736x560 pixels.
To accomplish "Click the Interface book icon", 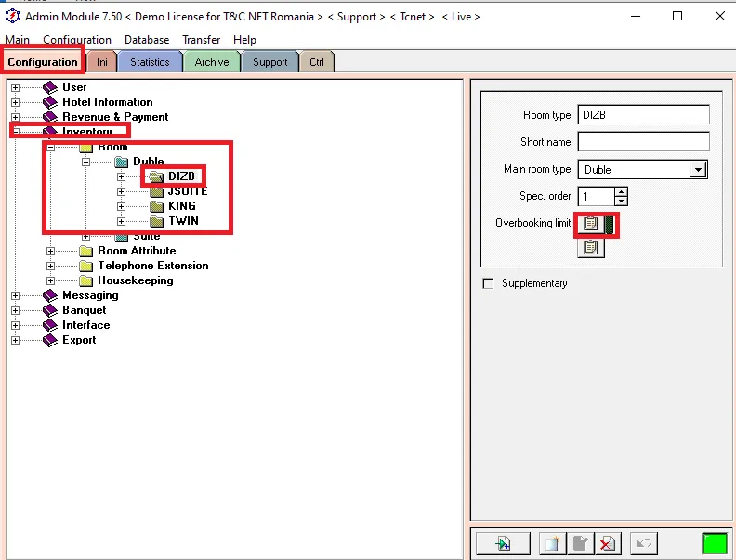I will [x=50, y=325].
